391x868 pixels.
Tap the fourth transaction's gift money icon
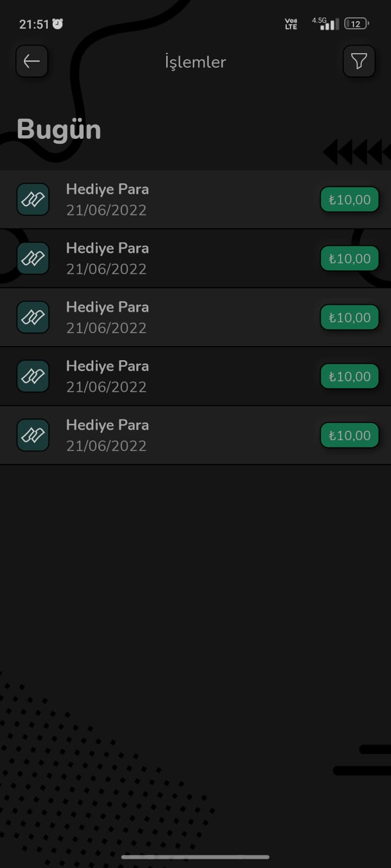click(33, 376)
